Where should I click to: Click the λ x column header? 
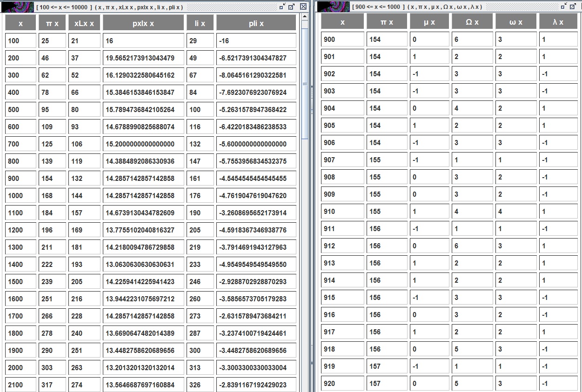(x=558, y=22)
